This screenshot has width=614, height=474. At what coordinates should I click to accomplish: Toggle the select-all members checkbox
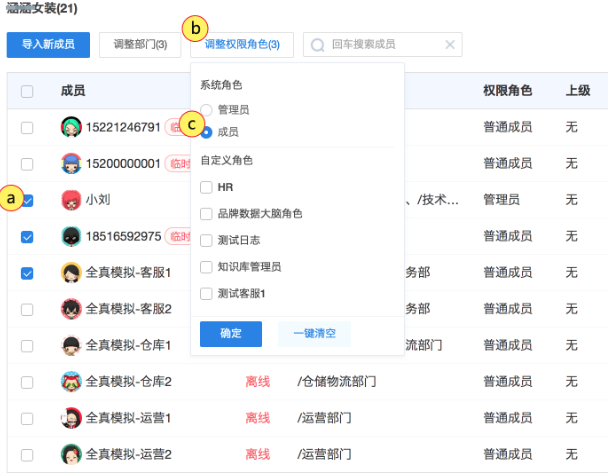click(x=27, y=91)
